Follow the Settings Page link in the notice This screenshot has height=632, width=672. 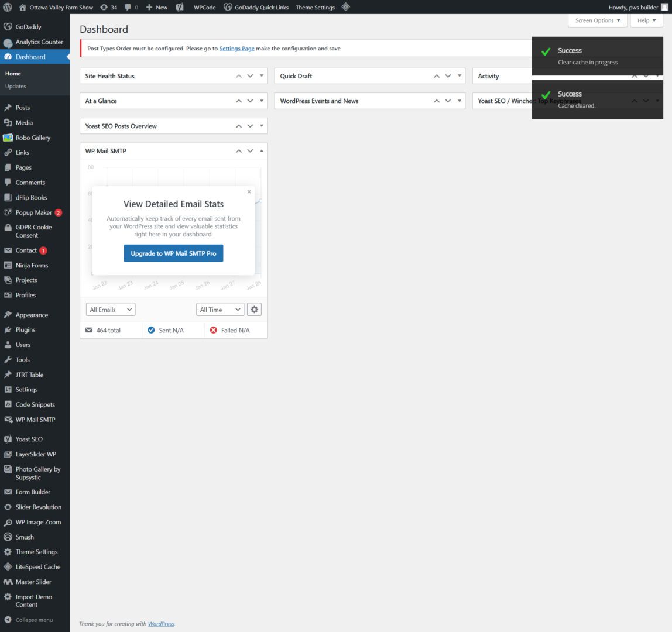(236, 49)
